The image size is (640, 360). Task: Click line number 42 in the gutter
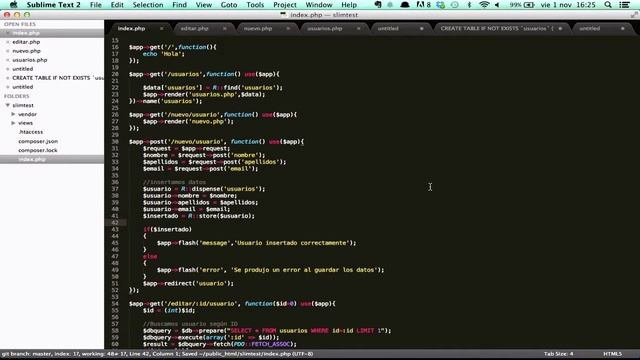pyautogui.click(x=115, y=223)
